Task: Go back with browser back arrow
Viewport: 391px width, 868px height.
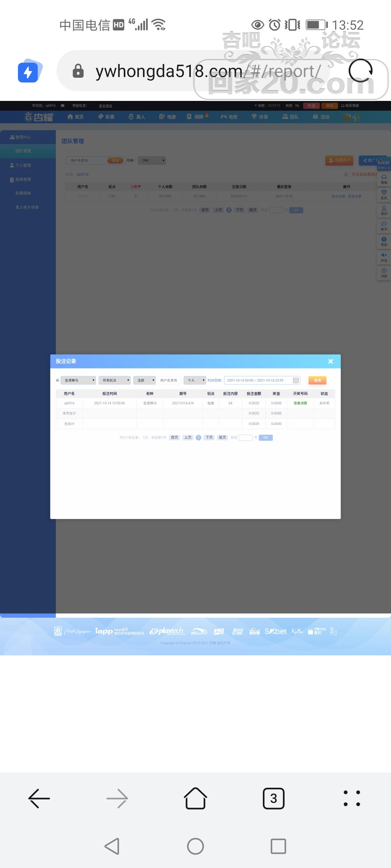Action: pyautogui.click(x=39, y=798)
